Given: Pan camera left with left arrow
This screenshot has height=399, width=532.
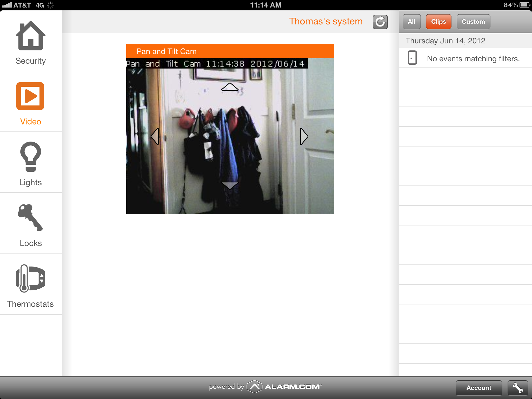Looking at the screenshot, I should click(155, 136).
